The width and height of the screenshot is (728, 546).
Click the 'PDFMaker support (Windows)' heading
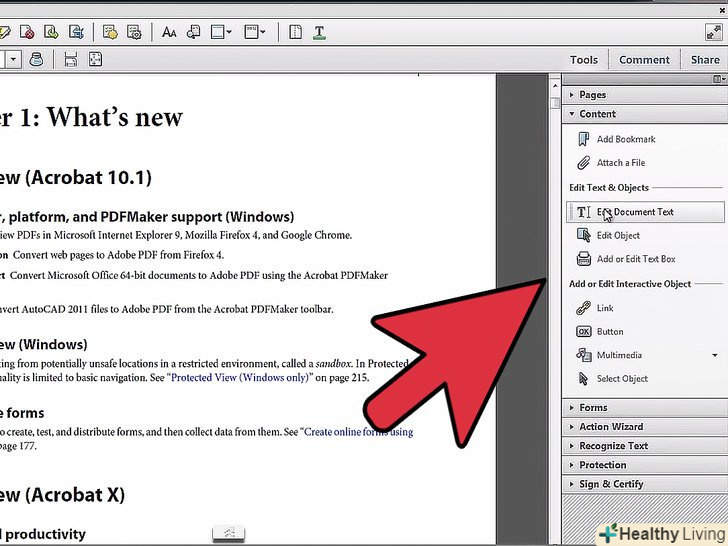pyautogui.click(x=197, y=217)
